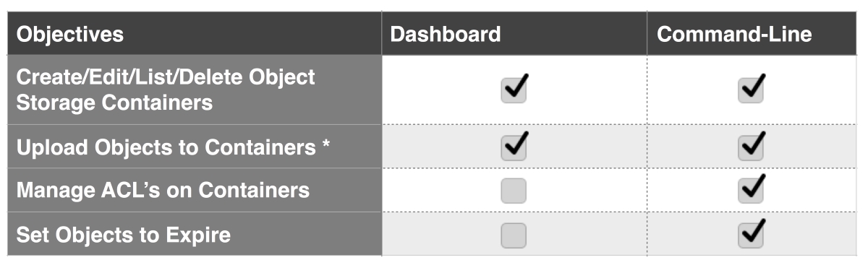868x278 pixels.
Task: Select the Manage ACL's on Containers label
Action: coord(163,191)
